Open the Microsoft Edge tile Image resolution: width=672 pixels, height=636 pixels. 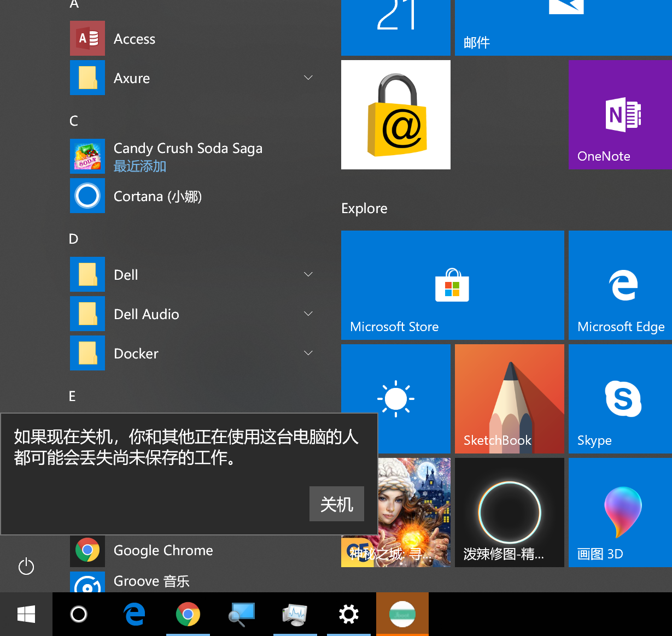coord(620,285)
